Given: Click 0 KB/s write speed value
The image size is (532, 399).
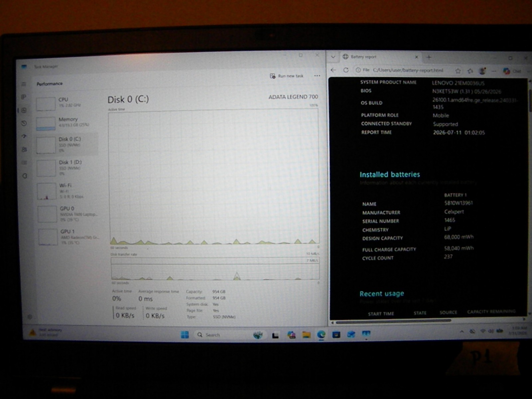Looking at the screenshot, I should tap(155, 316).
